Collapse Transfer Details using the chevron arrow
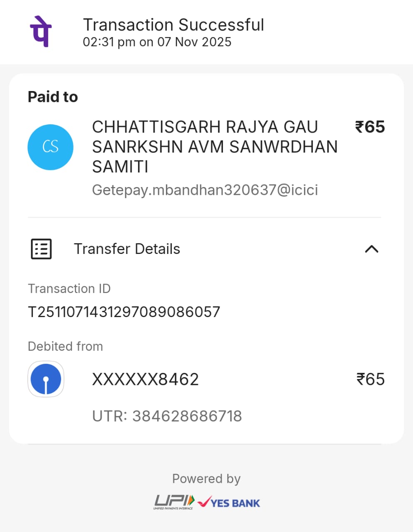The height and width of the screenshot is (532, 413). [371, 249]
